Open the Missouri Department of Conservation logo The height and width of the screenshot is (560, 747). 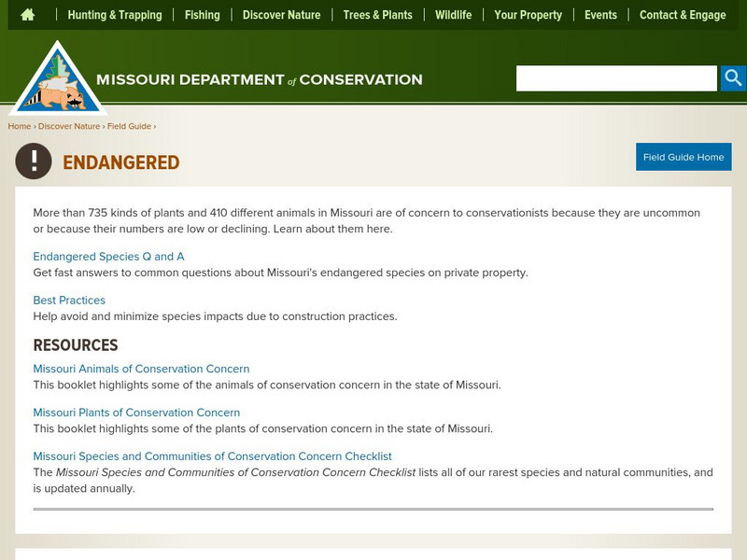[x=58, y=77]
